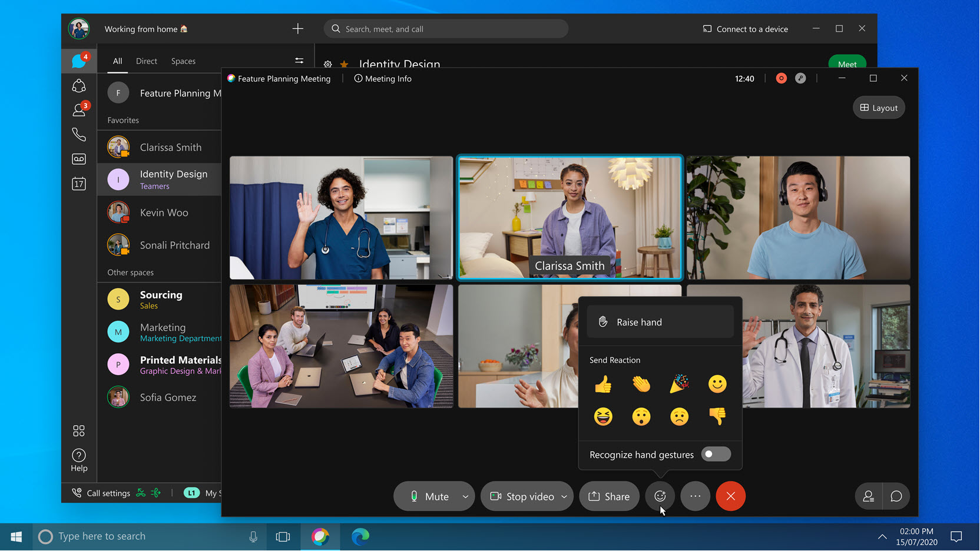The width and height of the screenshot is (980, 551).
Task: Send thumbs up reaction
Action: point(603,384)
